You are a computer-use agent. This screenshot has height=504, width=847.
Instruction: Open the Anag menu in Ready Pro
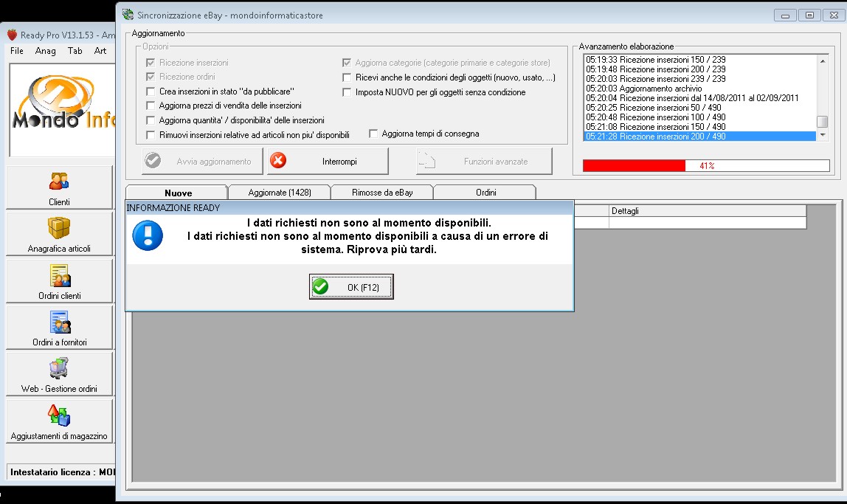(46, 51)
